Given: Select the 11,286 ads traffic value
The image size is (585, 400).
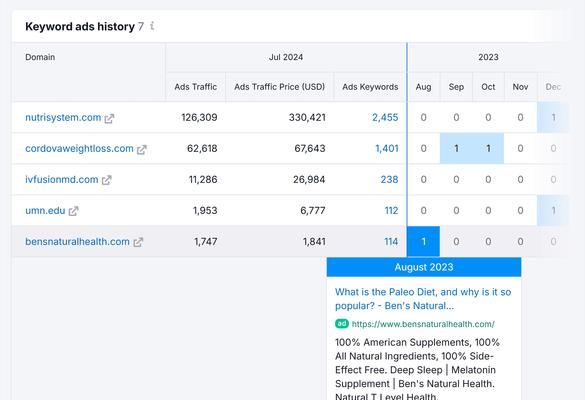Looking at the screenshot, I should [203, 179].
